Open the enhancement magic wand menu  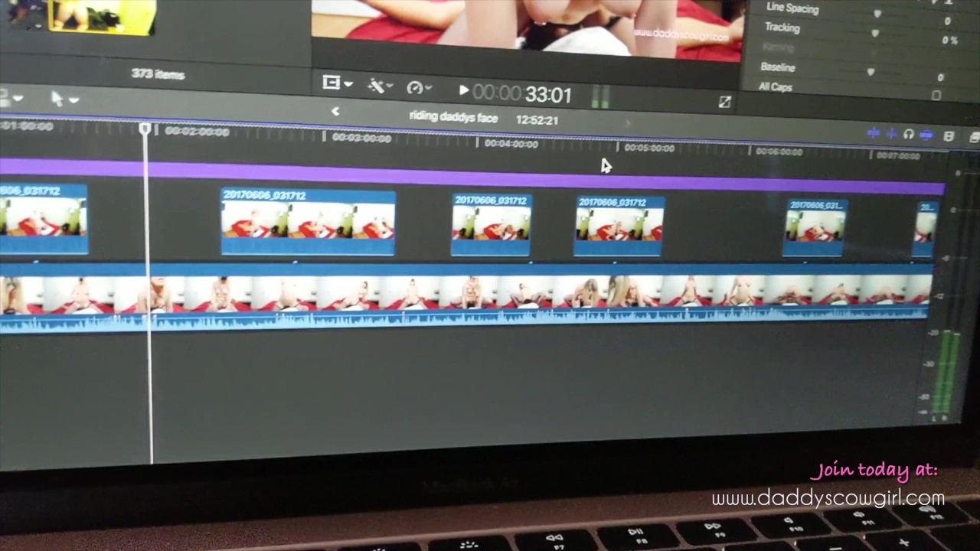click(x=380, y=86)
